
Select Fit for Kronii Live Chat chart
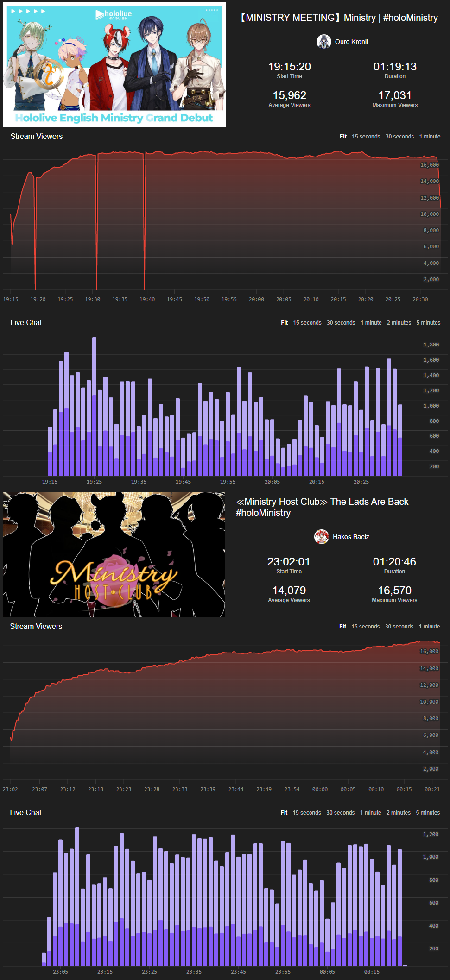pos(285,323)
